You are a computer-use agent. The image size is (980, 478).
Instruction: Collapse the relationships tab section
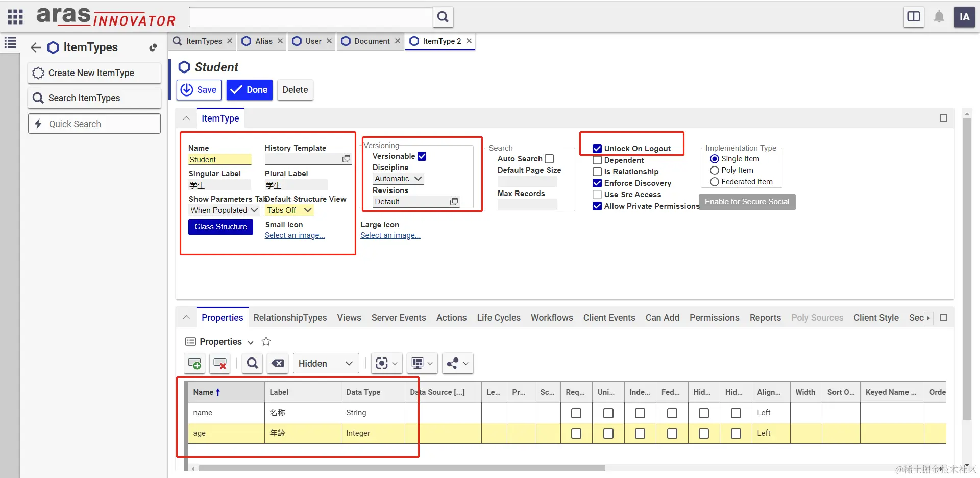pos(186,317)
